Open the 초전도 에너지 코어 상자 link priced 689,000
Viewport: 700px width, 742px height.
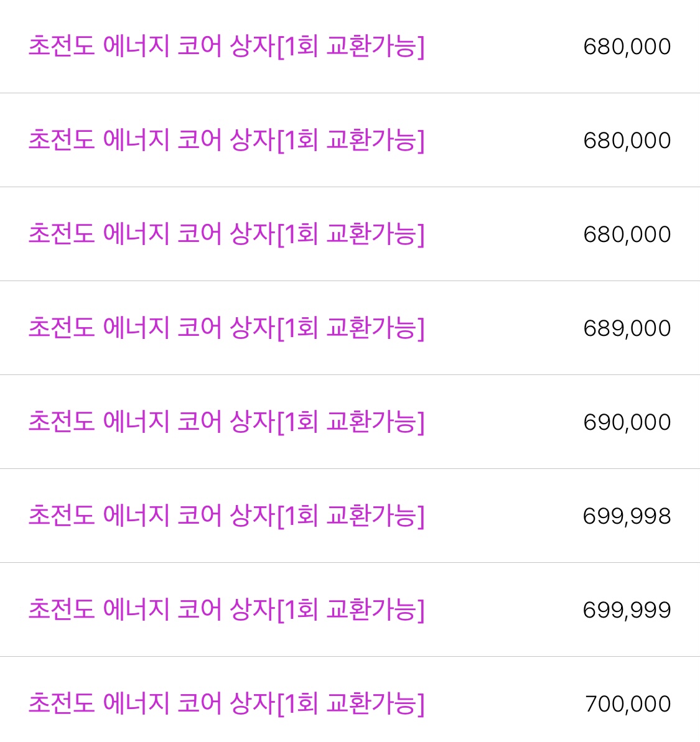click(226, 328)
